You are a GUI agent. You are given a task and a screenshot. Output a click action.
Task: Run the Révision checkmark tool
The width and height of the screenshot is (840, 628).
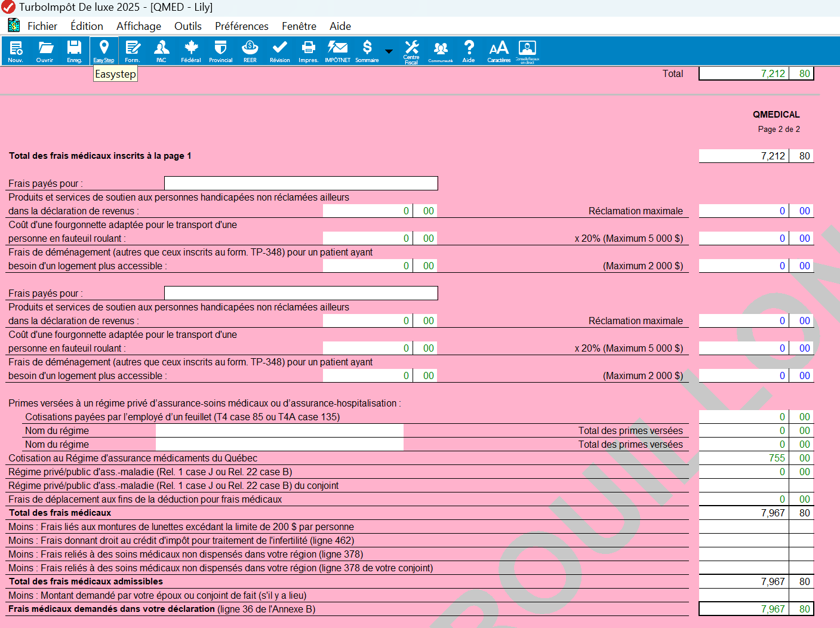point(279,51)
